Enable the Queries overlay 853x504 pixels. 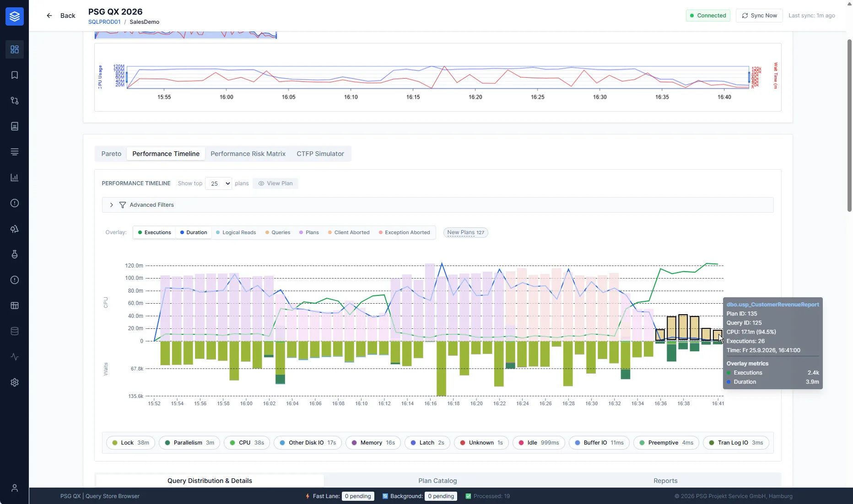click(x=278, y=232)
